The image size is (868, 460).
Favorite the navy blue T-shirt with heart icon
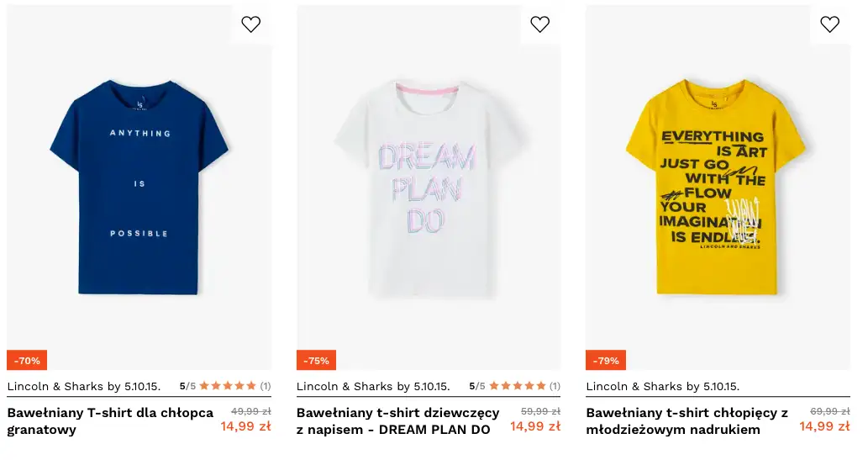250,24
